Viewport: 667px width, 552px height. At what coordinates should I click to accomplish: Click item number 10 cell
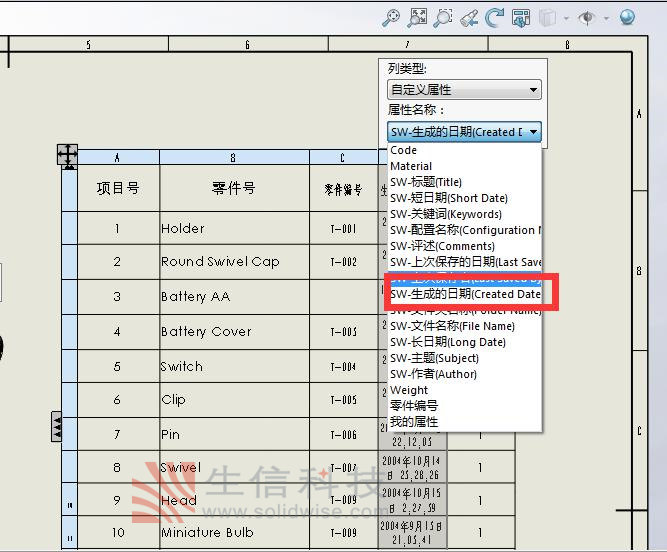pyautogui.click(x=118, y=532)
